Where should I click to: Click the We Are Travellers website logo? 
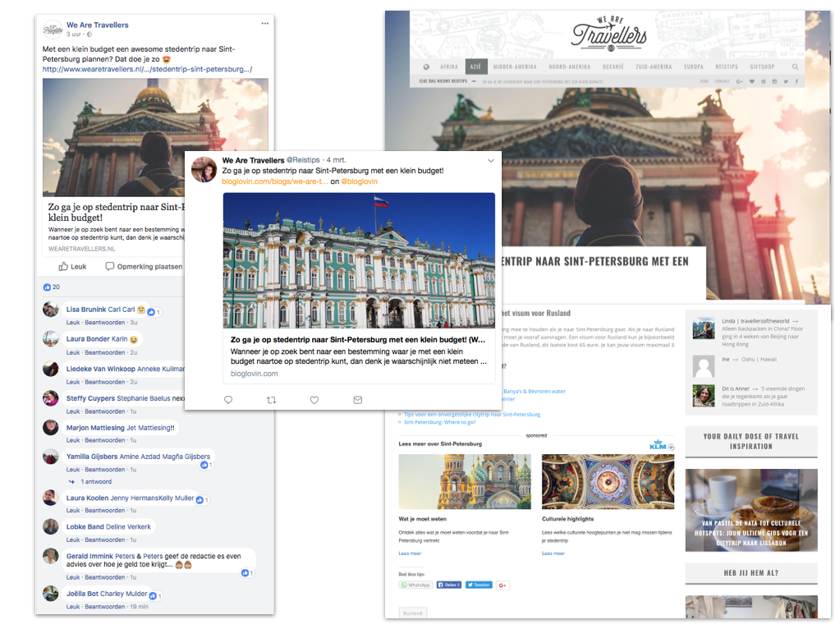tap(609, 34)
